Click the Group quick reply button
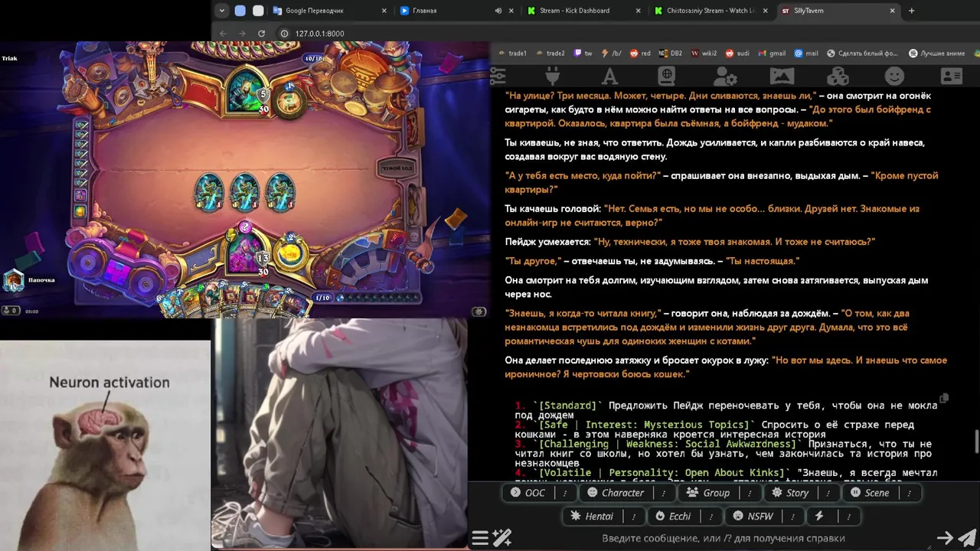 tap(708, 493)
